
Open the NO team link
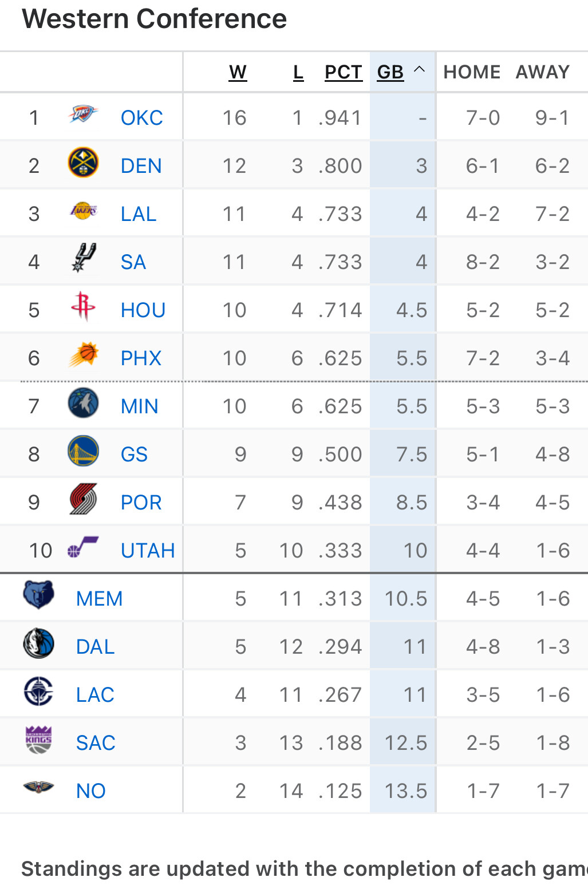pos(90,791)
